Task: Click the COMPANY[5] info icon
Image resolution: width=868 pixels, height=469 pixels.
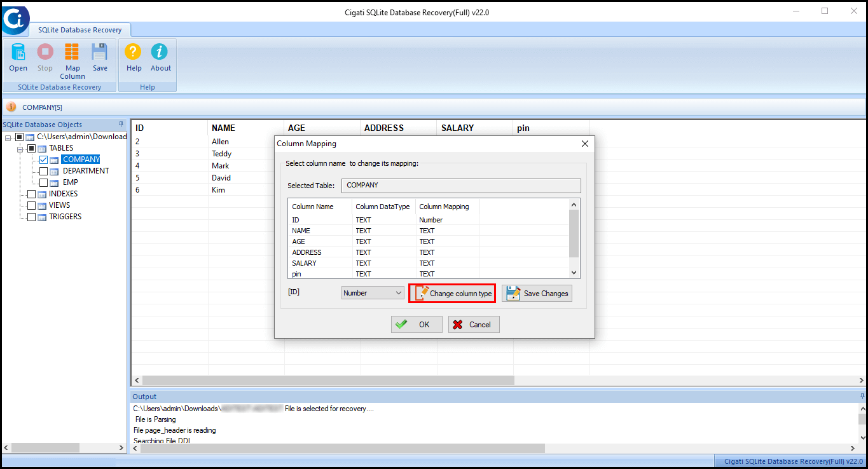Action: tap(11, 107)
